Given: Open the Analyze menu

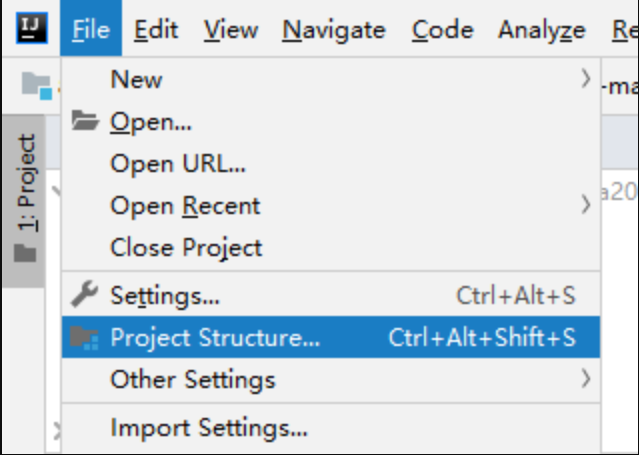Looking at the screenshot, I should tap(541, 31).
